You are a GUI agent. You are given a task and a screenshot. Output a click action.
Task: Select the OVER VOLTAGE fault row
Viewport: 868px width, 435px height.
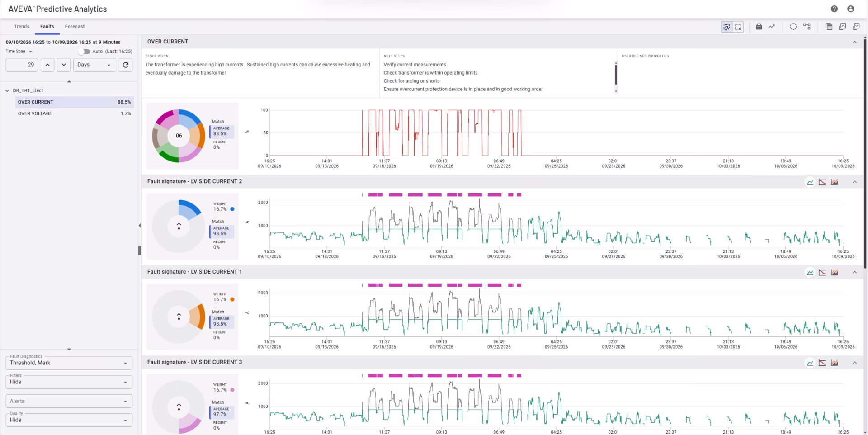pos(75,113)
